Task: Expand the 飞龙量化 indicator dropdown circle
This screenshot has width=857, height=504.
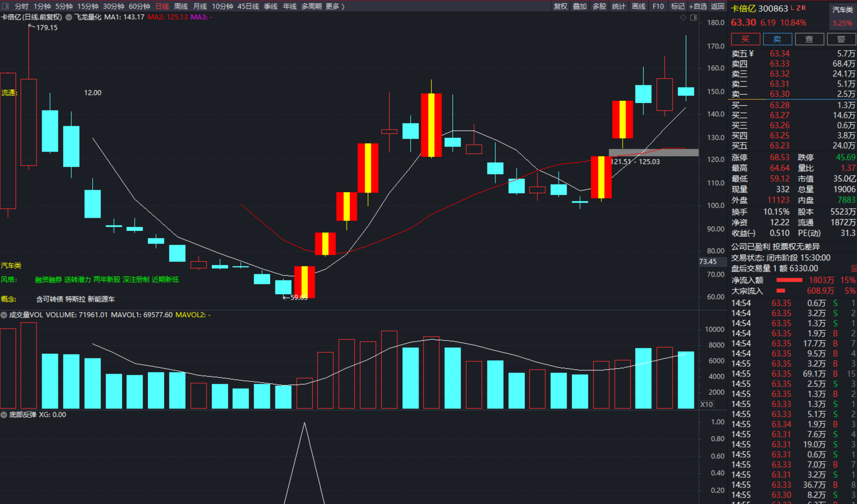Action: (x=69, y=17)
